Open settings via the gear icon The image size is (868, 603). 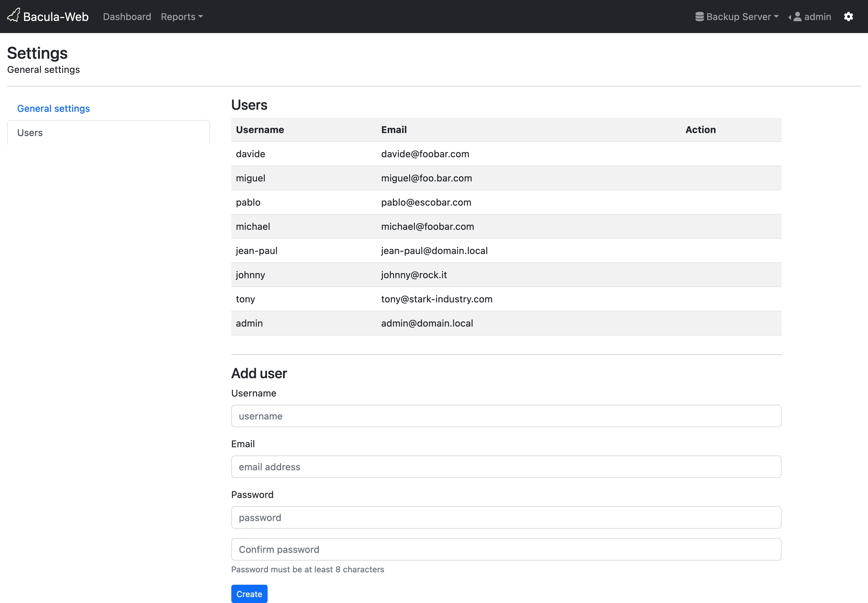point(848,17)
